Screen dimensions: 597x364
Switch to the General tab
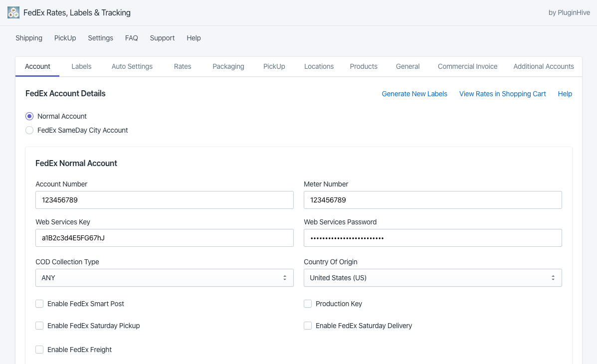coord(408,67)
